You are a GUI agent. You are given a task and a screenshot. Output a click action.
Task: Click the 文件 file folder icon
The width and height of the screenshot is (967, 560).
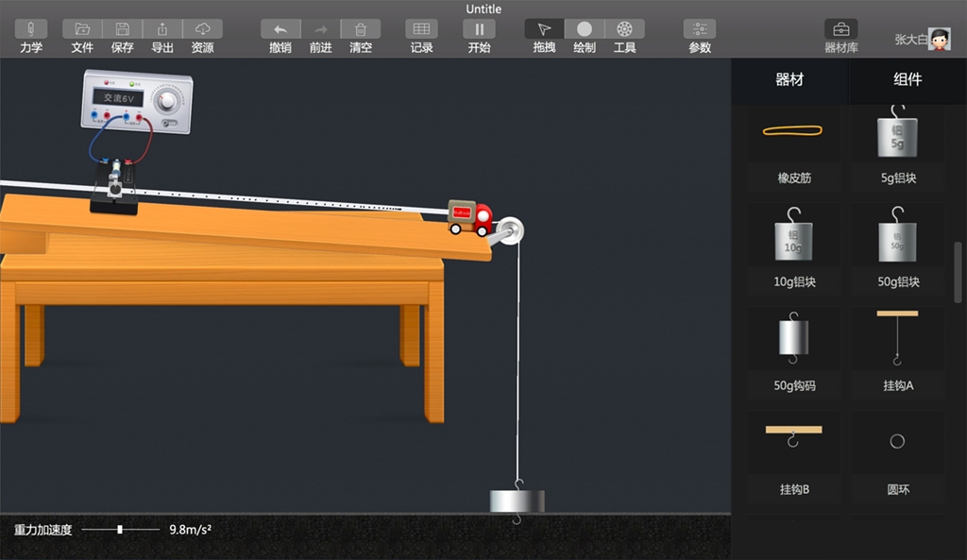click(x=82, y=29)
